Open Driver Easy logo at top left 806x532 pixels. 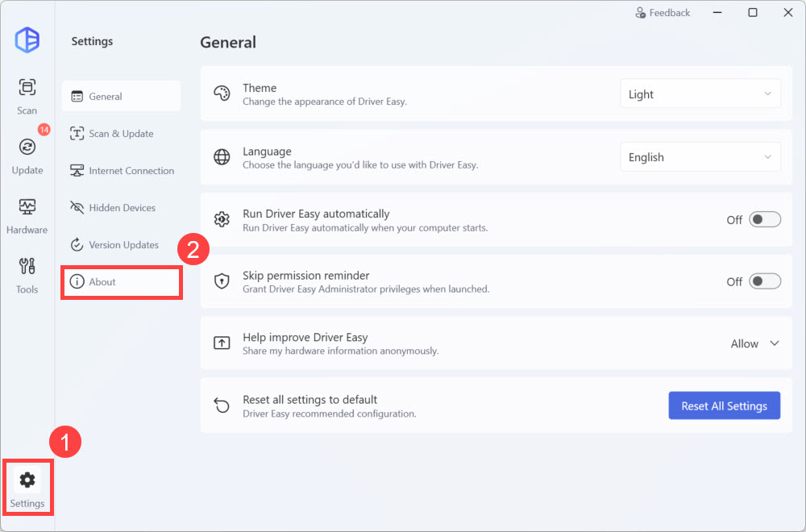(x=27, y=39)
